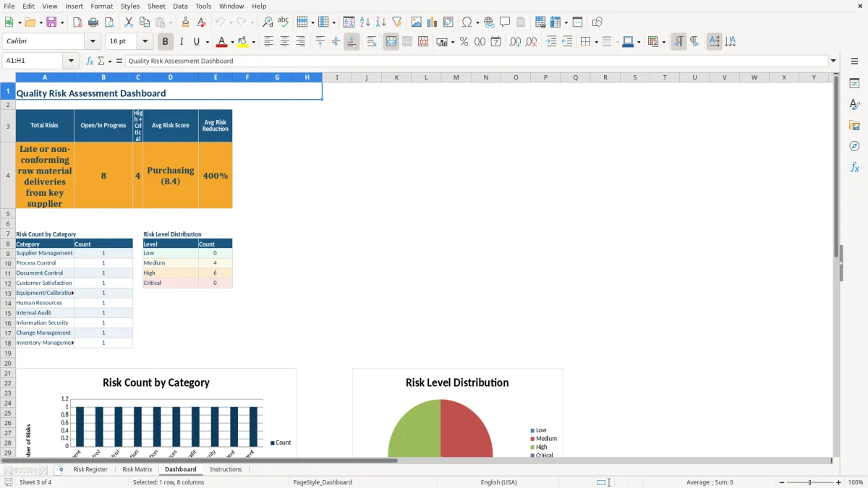Open the Underline style dropdown arrow
The height and width of the screenshot is (488, 868).
pyautogui.click(x=207, y=42)
